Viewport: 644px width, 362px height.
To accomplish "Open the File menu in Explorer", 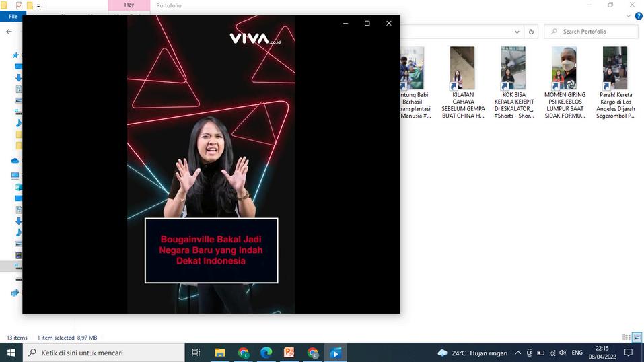I will point(13,16).
